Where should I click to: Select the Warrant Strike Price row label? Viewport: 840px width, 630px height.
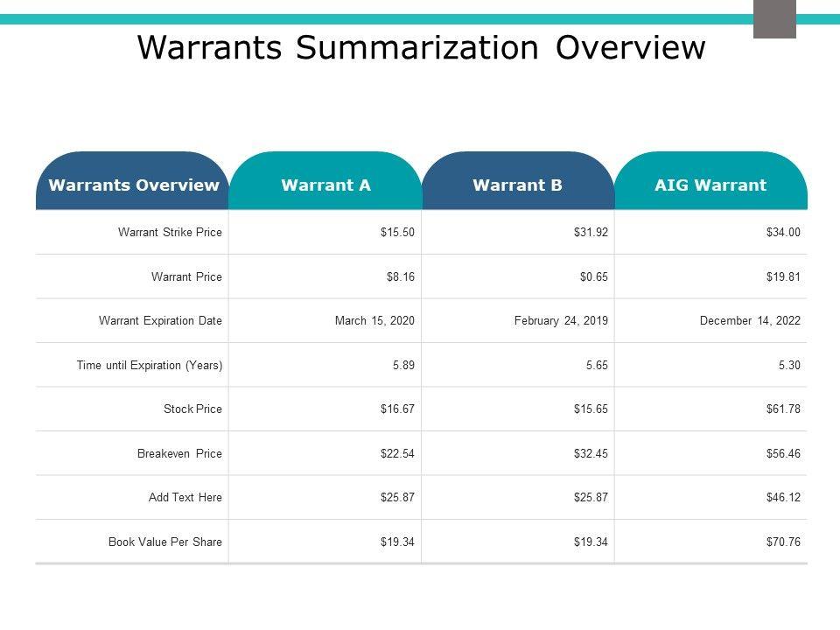pyautogui.click(x=170, y=233)
